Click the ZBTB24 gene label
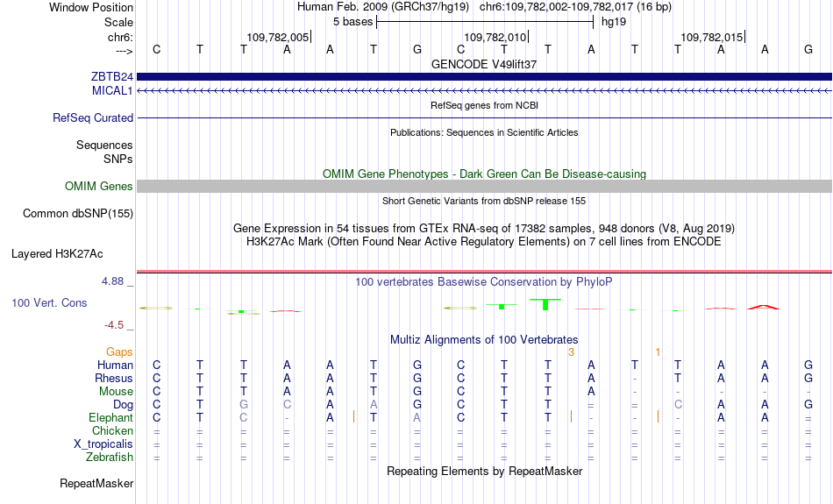This screenshot has width=833, height=504. [x=112, y=77]
